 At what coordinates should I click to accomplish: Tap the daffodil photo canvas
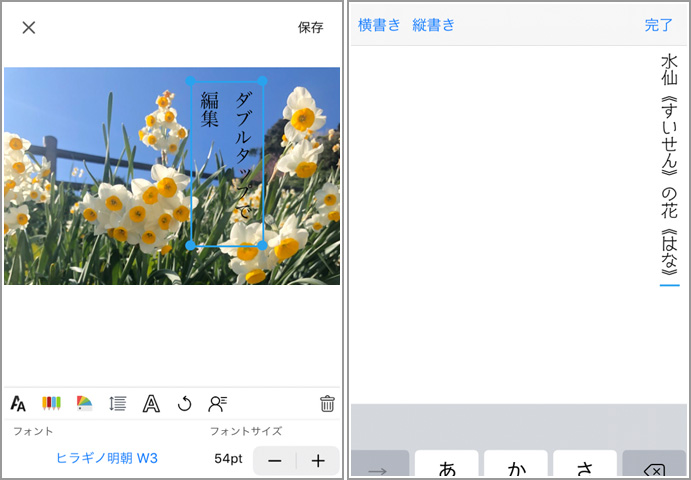pos(172,176)
